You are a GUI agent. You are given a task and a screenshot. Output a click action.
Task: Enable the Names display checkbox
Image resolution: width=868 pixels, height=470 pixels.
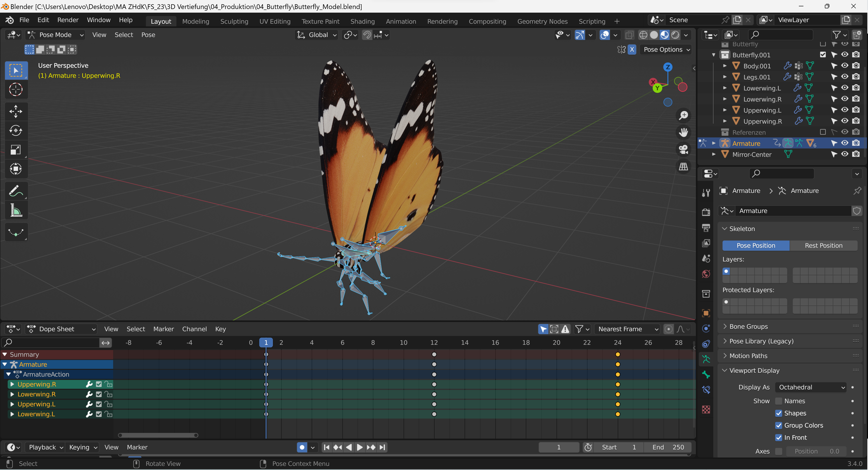click(778, 401)
